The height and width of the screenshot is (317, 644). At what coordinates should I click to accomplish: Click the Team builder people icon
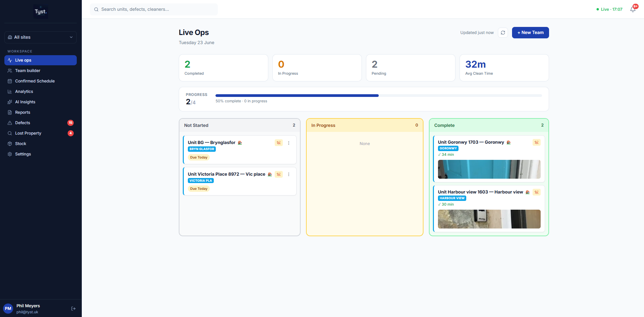(10, 71)
